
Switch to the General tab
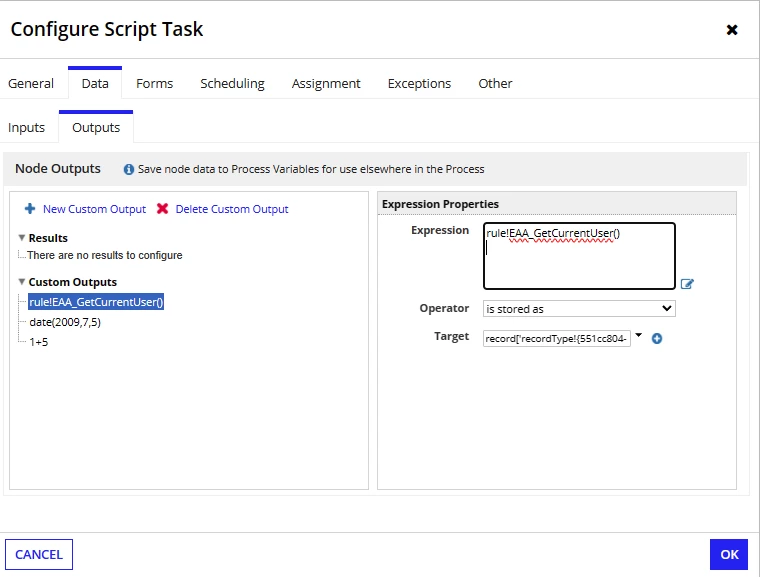tap(31, 83)
